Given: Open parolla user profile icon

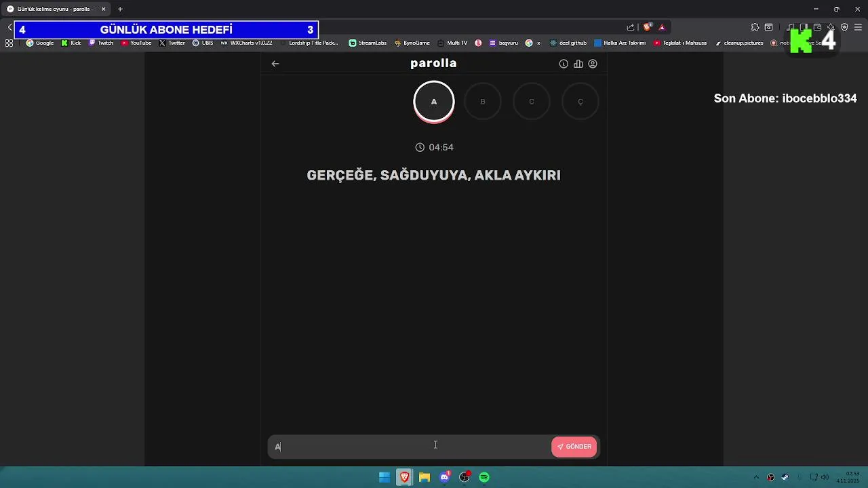Looking at the screenshot, I should (x=593, y=64).
